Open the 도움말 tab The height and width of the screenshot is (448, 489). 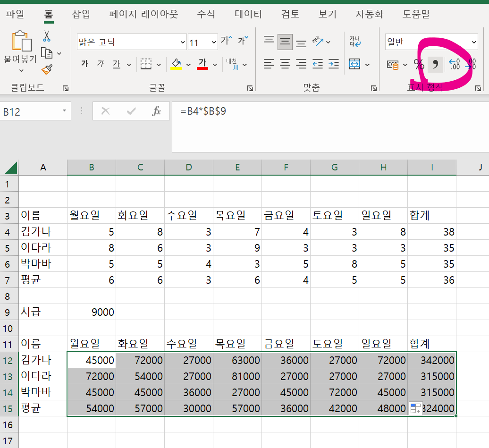pyautogui.click(x=416, y=14)
